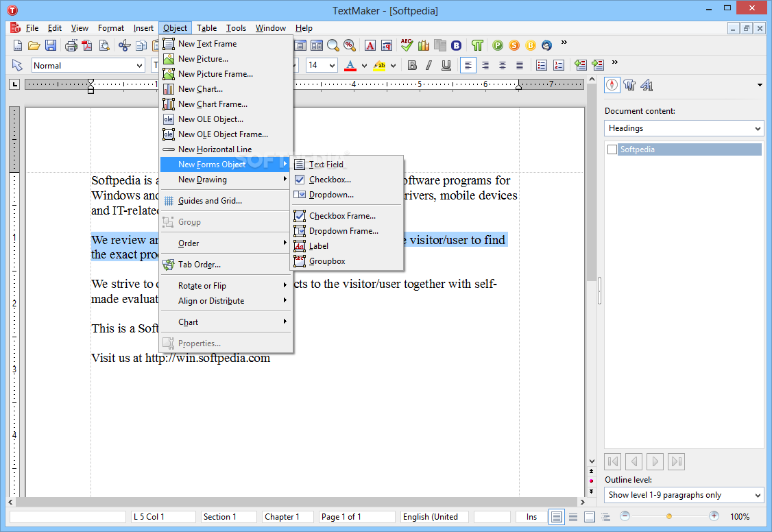Click the zoom in plus button
Image resolution: width=772 pixels, height=532 pixels.
point(714,516)
